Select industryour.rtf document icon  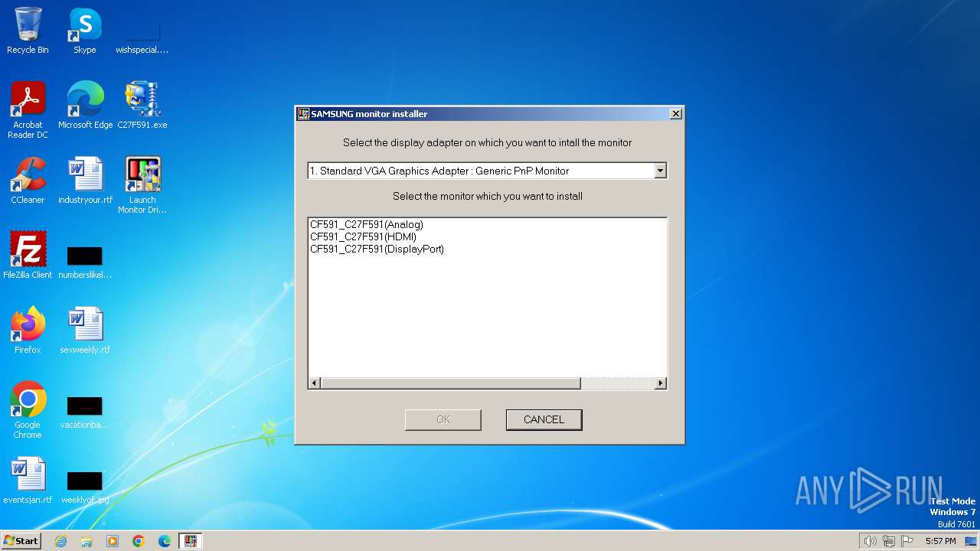(x=85, y=180)
